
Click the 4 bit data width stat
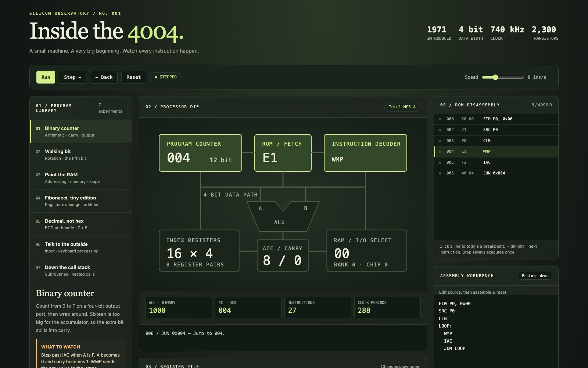(x=471, y=33)
